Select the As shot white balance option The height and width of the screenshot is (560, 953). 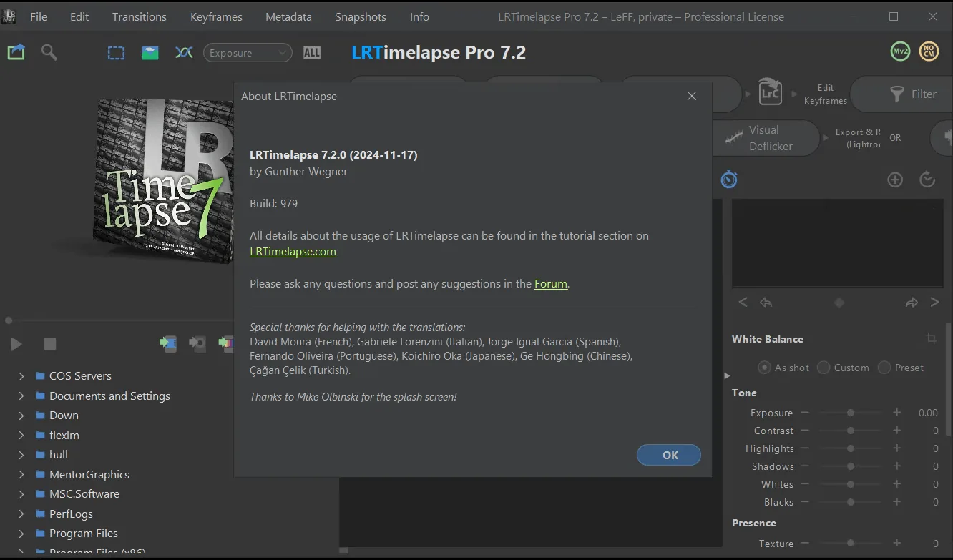[x=784, y=368]
